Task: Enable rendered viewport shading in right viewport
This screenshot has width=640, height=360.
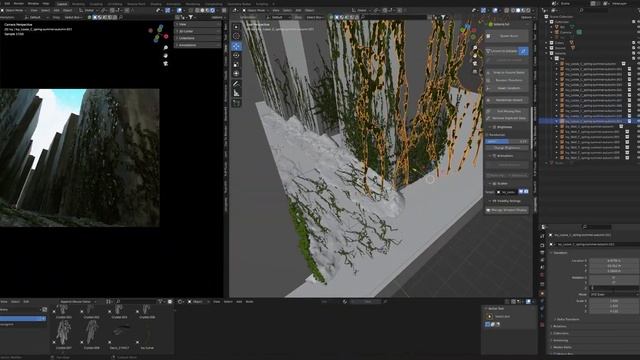Action: coord(529,10)
